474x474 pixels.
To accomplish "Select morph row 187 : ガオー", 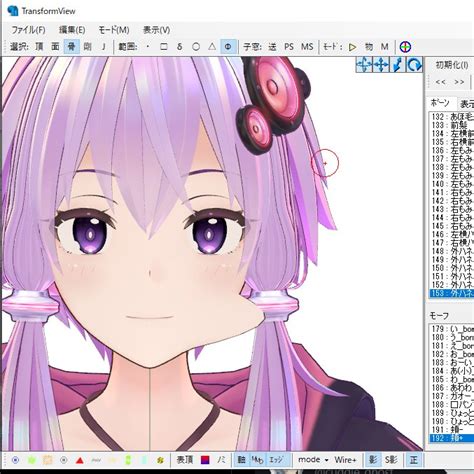I will coord(453,396).
